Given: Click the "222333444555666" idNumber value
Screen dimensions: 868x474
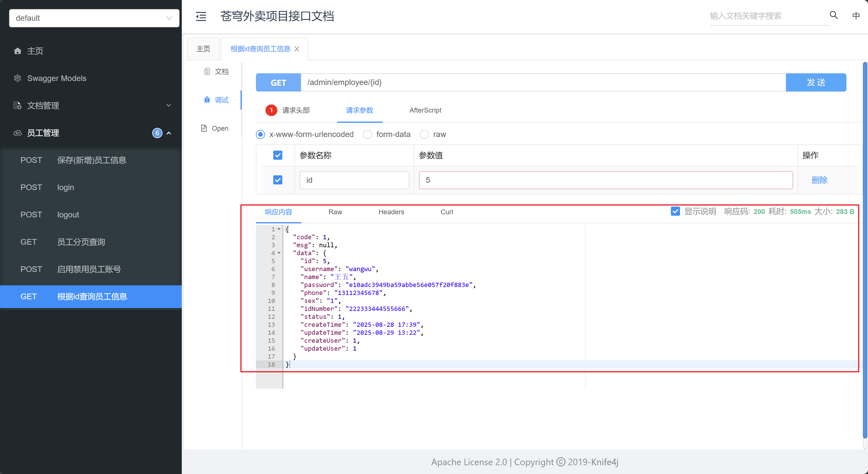Looking at the screenshot, I should (377, 309).
